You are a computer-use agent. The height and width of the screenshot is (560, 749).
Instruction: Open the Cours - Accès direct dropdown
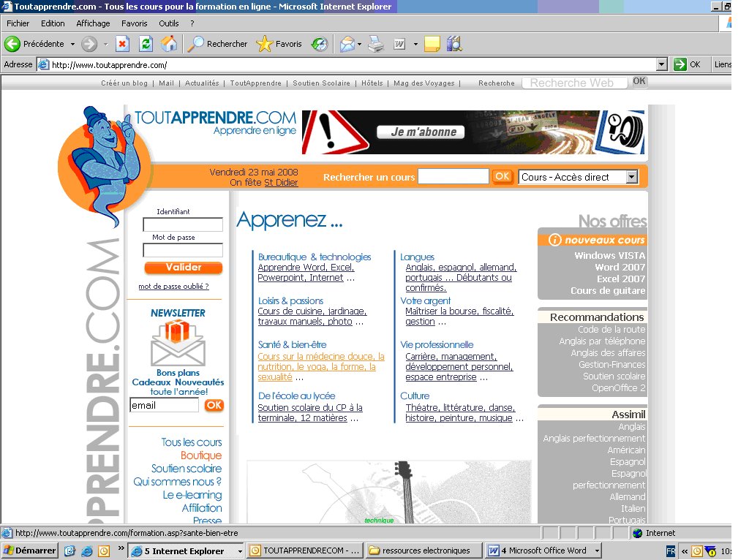tap(579, 177)
